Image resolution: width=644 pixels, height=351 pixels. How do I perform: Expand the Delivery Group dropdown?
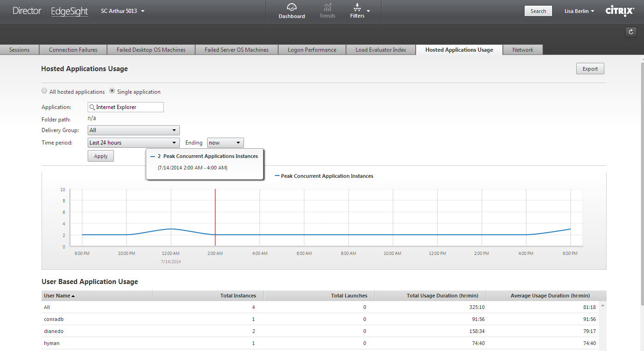[x=133, y=130]
